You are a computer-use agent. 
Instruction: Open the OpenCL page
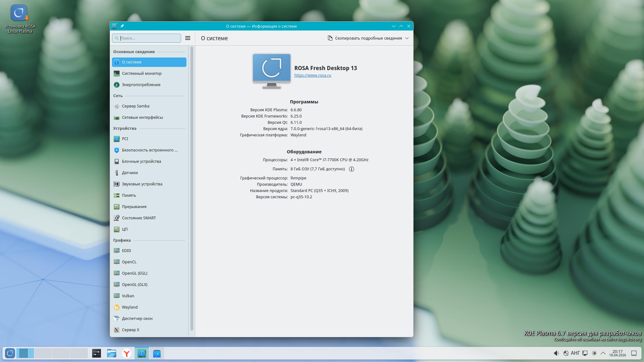149,262
